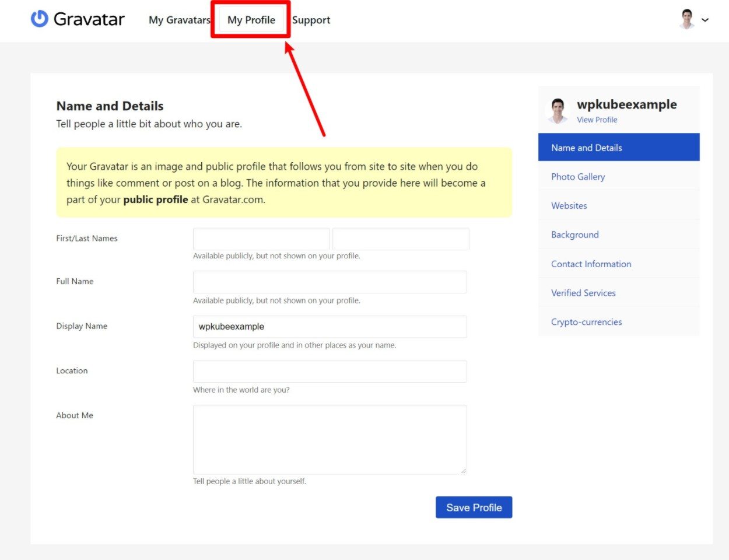This screenshot has width=729, height=560.
Task: Expand the account dropdown chevron
Action: [x=705, y=20]
